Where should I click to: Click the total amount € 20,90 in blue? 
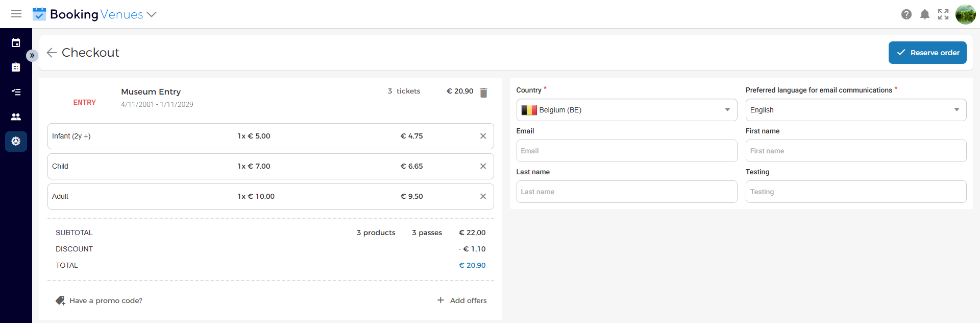pyautogui.click(x=472, y=265)
